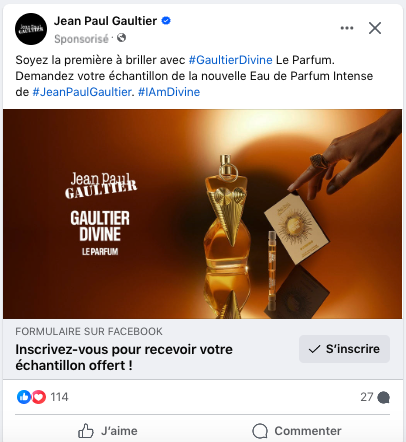Open the #GaultierDivine hashtag
Screen dimensions: 406x442
tap(230, 60)
